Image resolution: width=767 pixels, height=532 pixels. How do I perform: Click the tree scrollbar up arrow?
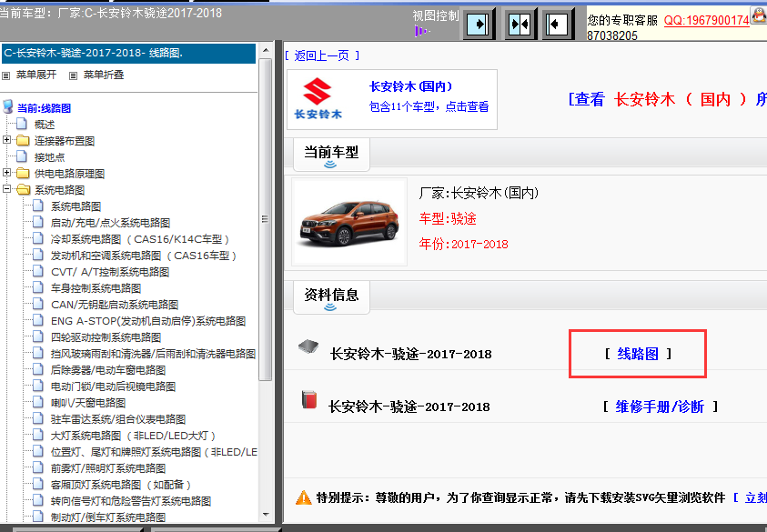click(266, 50)
